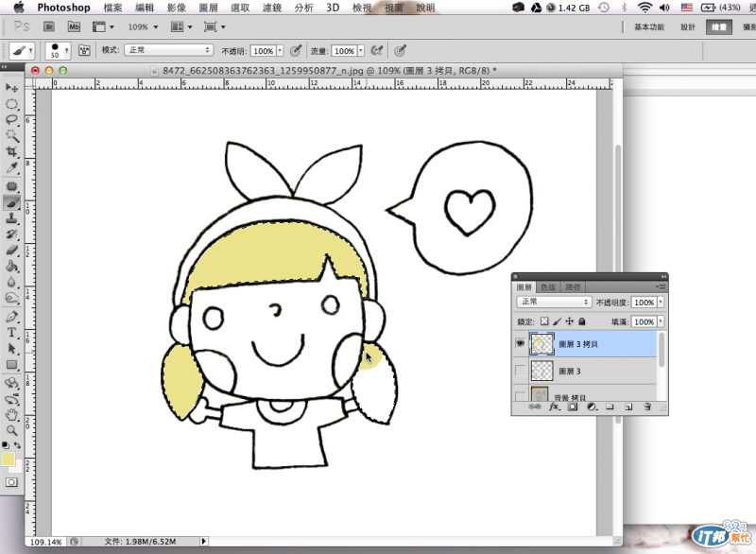Viewport: 756px width, 554px height.
Task: Click the 基本功能 workspace button
Action: click(x=649, y=27)
